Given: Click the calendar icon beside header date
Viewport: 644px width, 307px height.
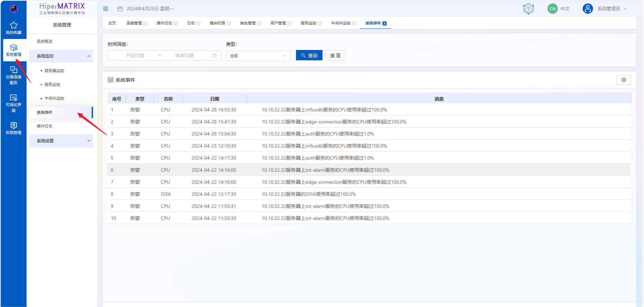Looking at the screenshot, I should pos(120,9).
